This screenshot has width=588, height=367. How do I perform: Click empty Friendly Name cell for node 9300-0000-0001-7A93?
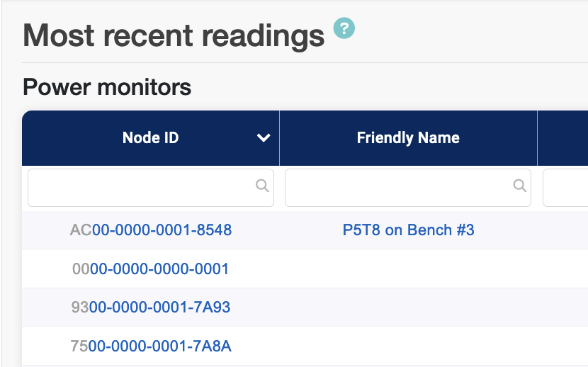click(x=408, y=307)
